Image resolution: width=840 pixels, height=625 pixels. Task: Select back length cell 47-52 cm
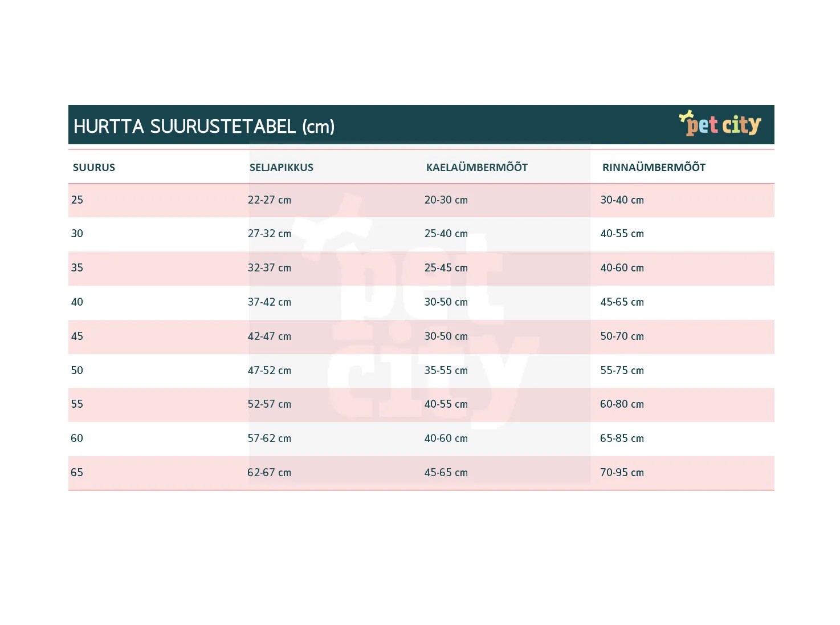pyautogui.click(x=270, y=371)
